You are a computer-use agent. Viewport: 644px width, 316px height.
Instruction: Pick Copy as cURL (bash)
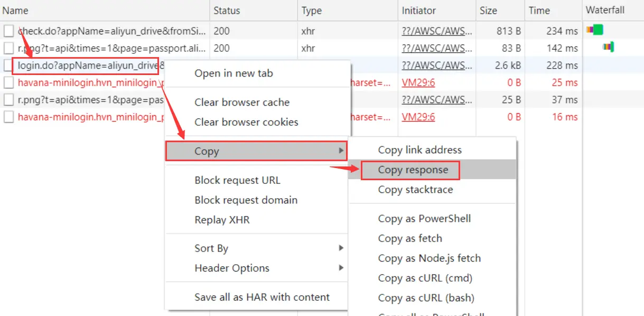click(x=426, y=298)
